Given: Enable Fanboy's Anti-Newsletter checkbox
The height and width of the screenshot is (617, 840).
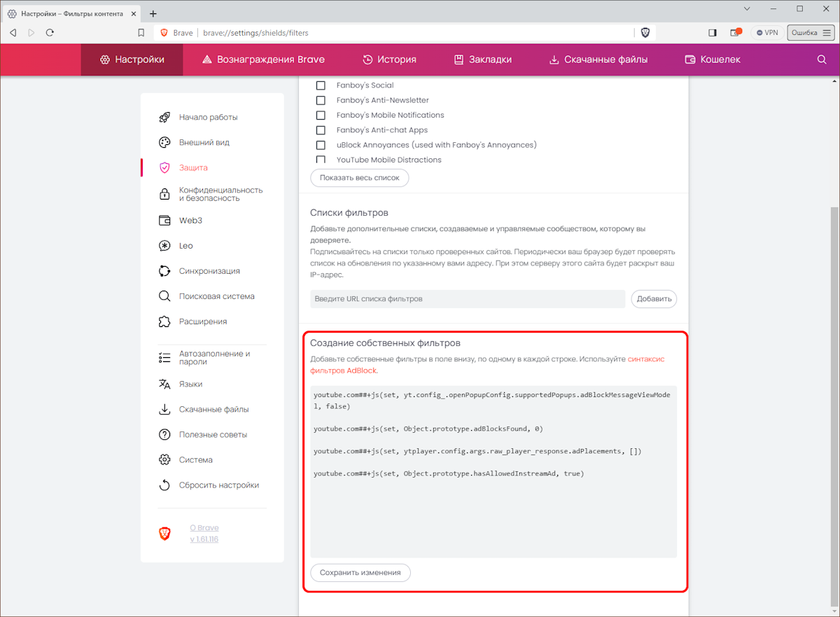Looking at the screenshot, I should [321, 100].
